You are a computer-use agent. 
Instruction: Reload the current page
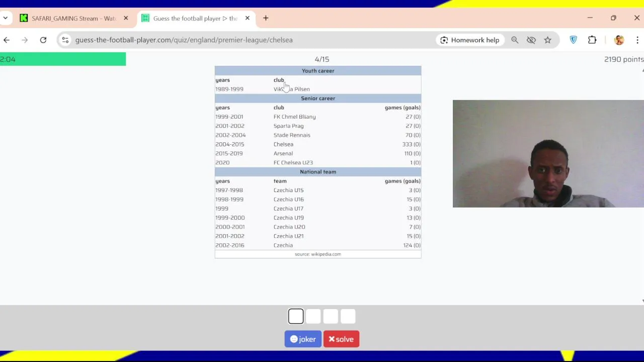point(43,40)
